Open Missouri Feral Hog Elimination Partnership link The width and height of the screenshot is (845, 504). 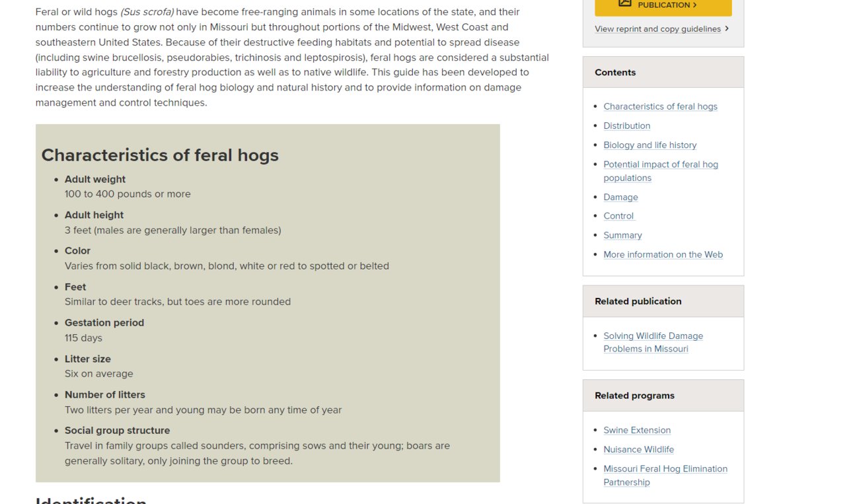point(665,476)
